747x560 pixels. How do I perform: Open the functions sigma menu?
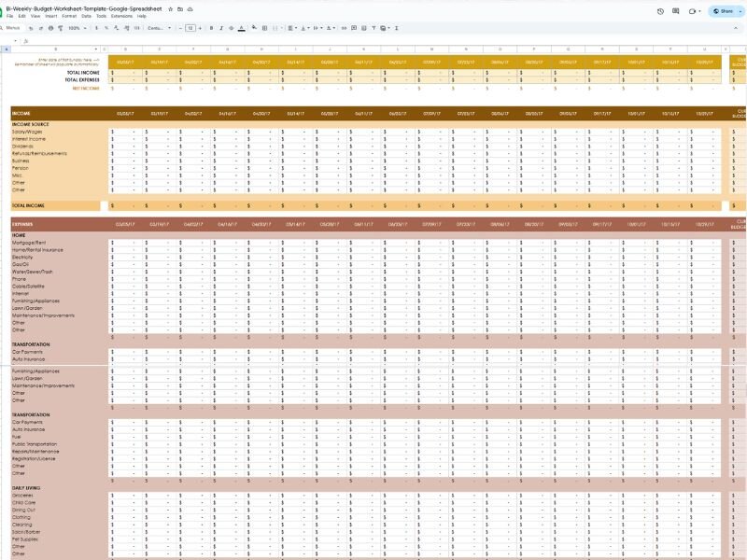[x=396, y=28]
